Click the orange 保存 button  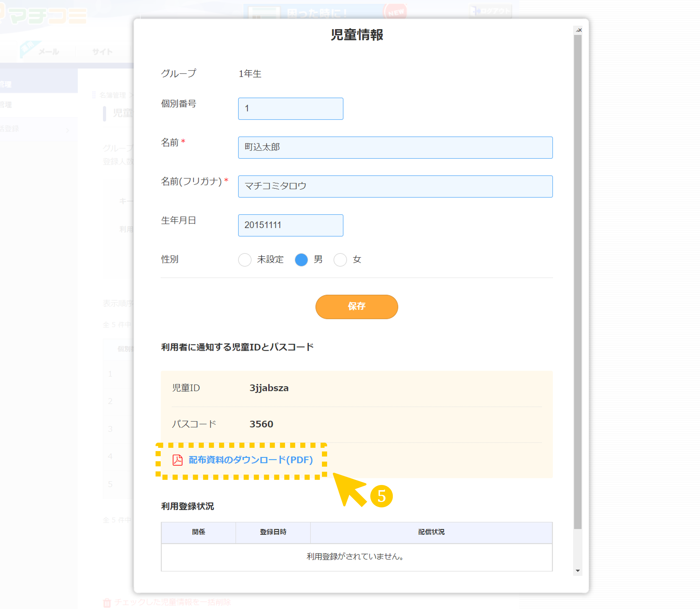(356, 307)
